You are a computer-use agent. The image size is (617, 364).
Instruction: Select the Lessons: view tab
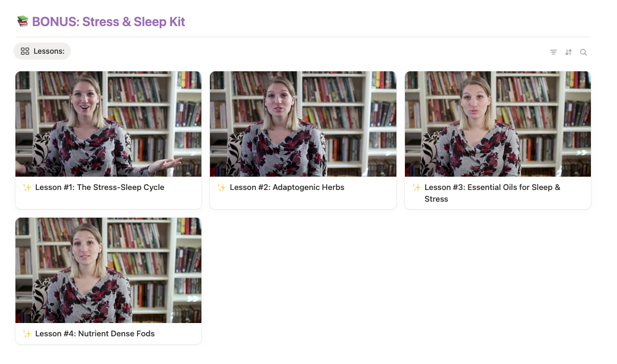pos(42,51)
